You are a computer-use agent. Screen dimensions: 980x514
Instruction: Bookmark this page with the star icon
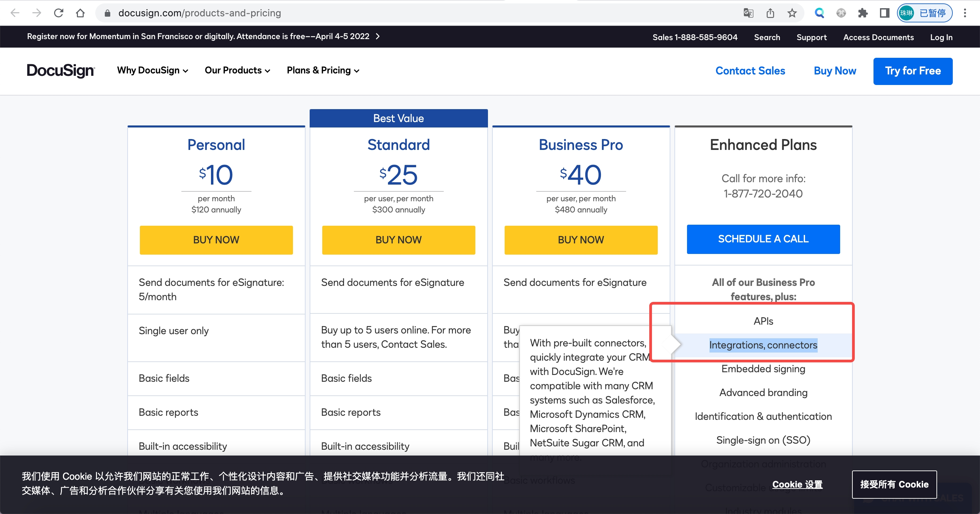click(792, 13)
